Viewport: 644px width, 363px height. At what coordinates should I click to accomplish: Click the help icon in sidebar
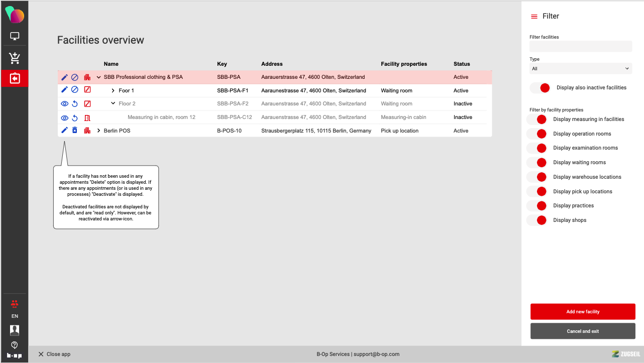(15, 344)
